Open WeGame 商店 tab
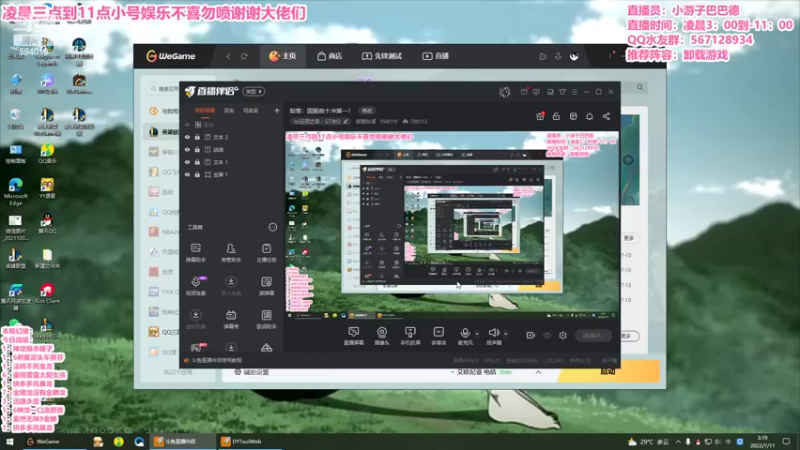The height and width of the screenshot is (450, 800). click(329, 56)
